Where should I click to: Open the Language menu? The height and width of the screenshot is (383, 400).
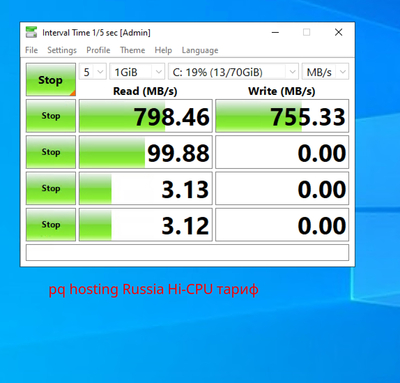[200, 50]
